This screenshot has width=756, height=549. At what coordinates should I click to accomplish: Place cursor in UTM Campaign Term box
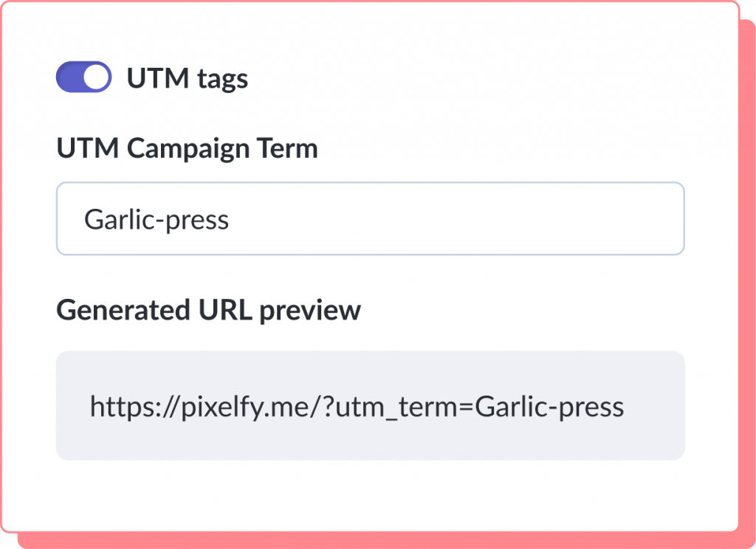pos(369,218)
